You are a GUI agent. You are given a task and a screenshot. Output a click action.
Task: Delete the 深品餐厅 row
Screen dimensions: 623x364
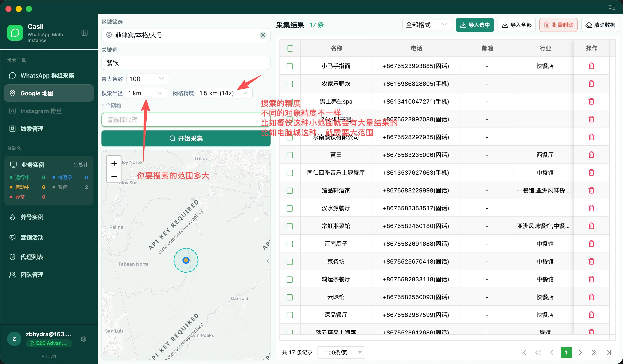591,315
